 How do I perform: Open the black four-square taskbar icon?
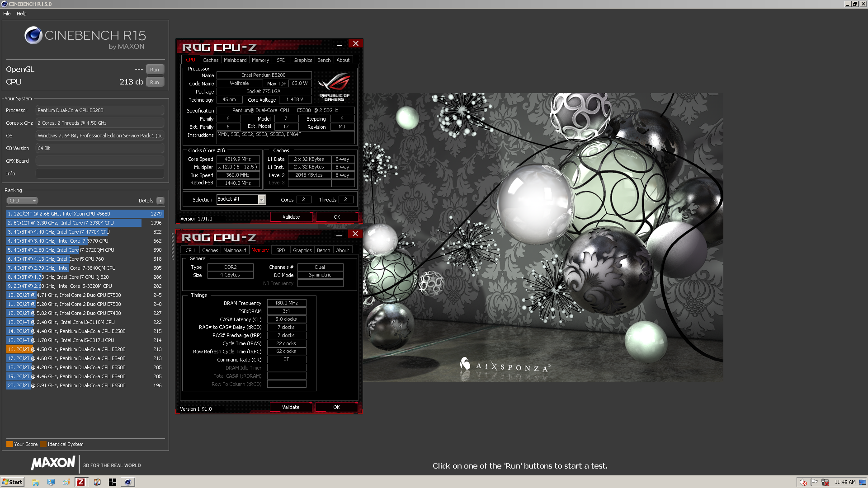coord(113,482)
